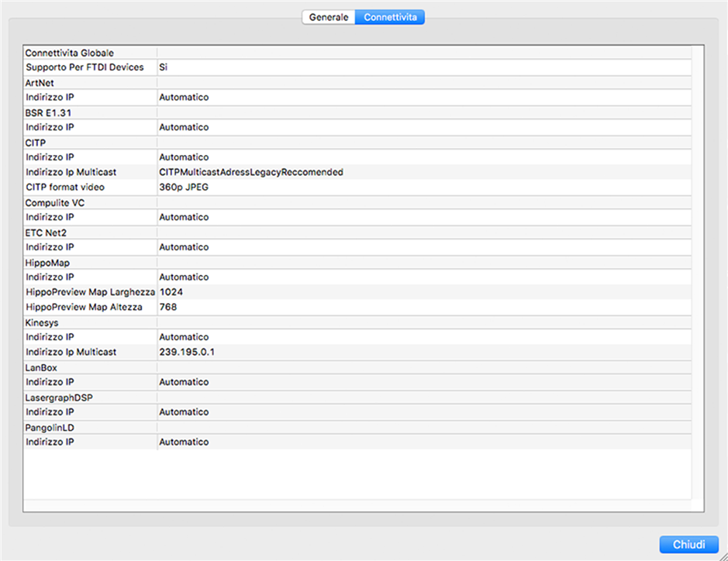Image resolution: width=728 pixels, height=561 pixels.
Task: Click HippoPreview Map Larghezza label
Action: click(91, 292)
